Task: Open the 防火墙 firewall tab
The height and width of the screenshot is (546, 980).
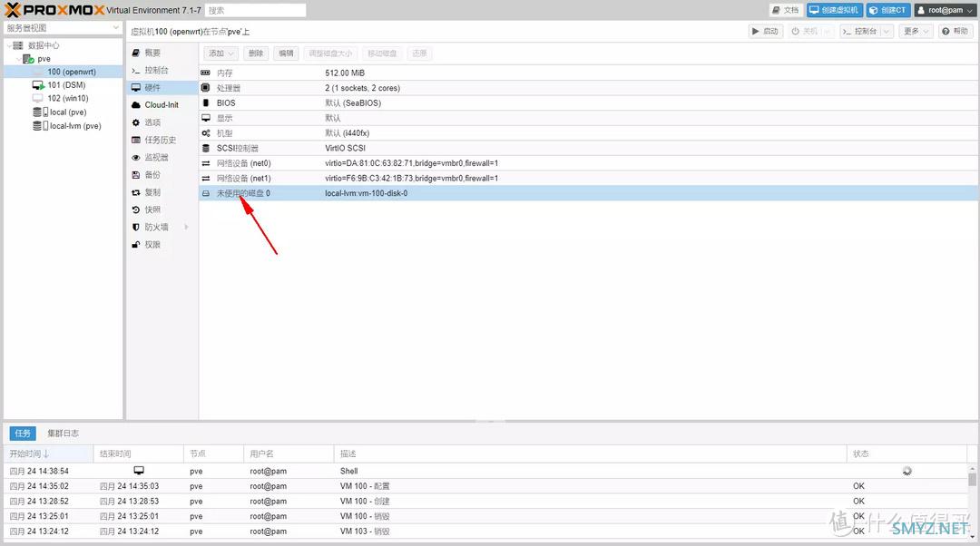Action: [x=162, y=228]
